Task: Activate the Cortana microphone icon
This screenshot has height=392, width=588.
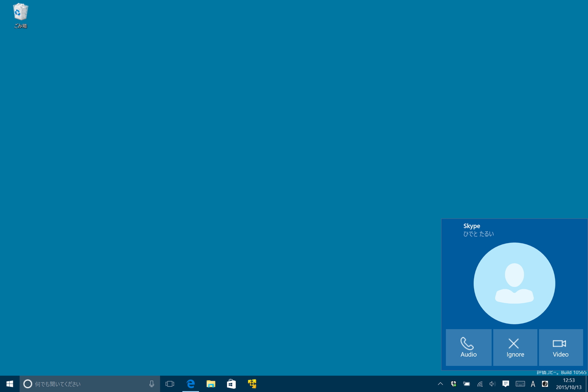Action: [x=152, y=384]
